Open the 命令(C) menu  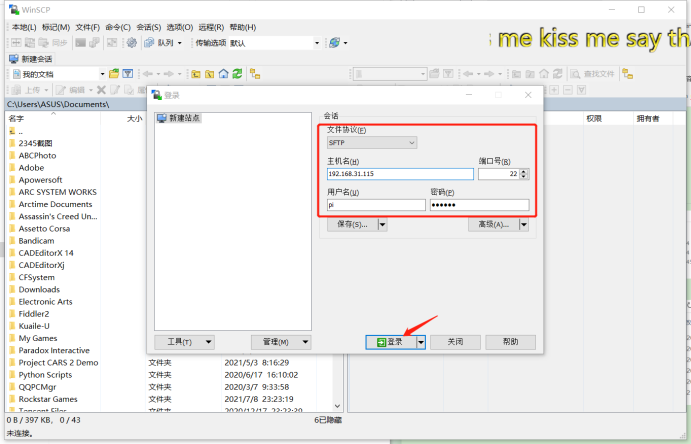click(118, 27)
